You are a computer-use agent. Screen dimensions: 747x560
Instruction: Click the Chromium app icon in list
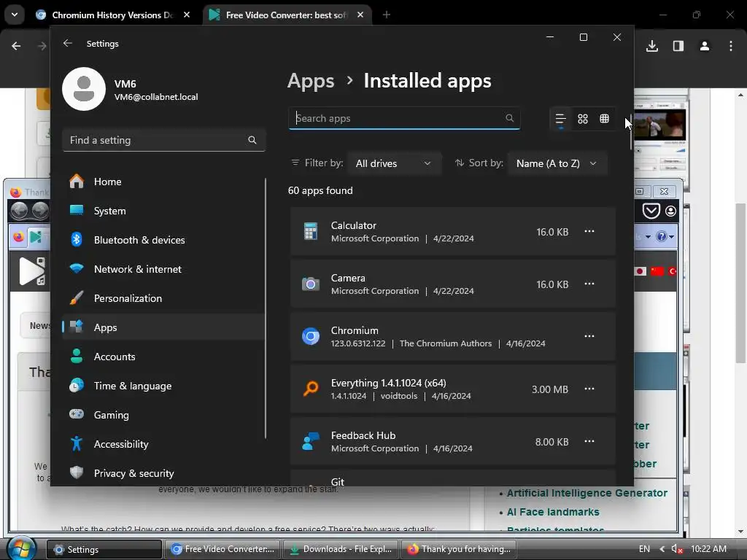(x=311, y=336)
